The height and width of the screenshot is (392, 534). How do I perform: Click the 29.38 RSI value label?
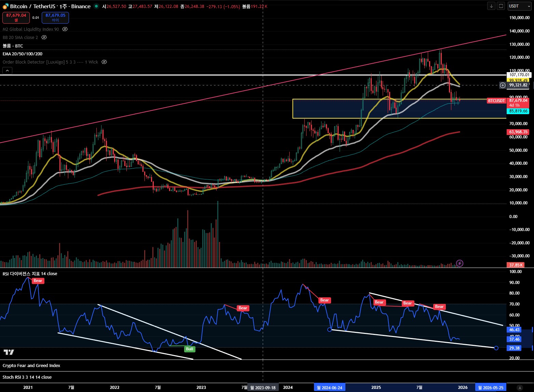[x=515, y=348]
